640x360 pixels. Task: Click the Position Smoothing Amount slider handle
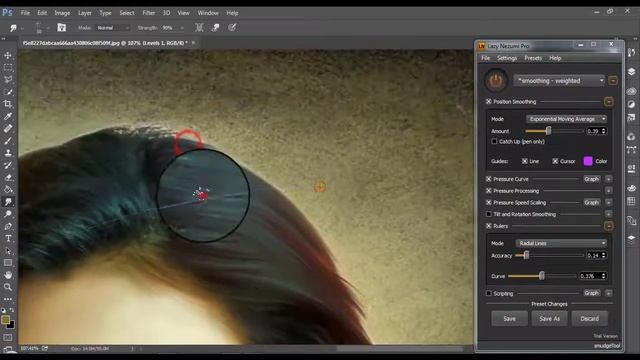[x=549, y=131]
